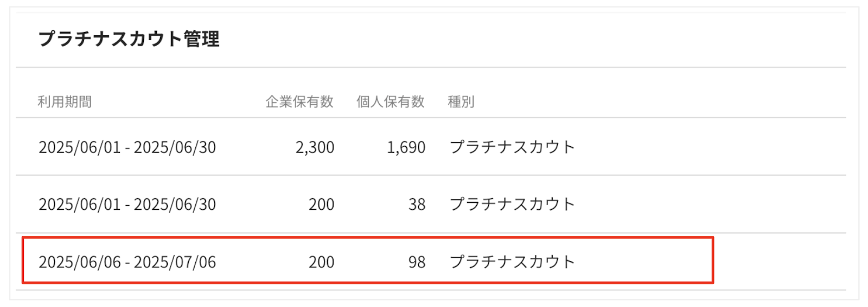Image resolution: width=868 pixels, height=307 pixels.
Task: Click the 企業保有数 column header
Action: click(x=299, y=102)
